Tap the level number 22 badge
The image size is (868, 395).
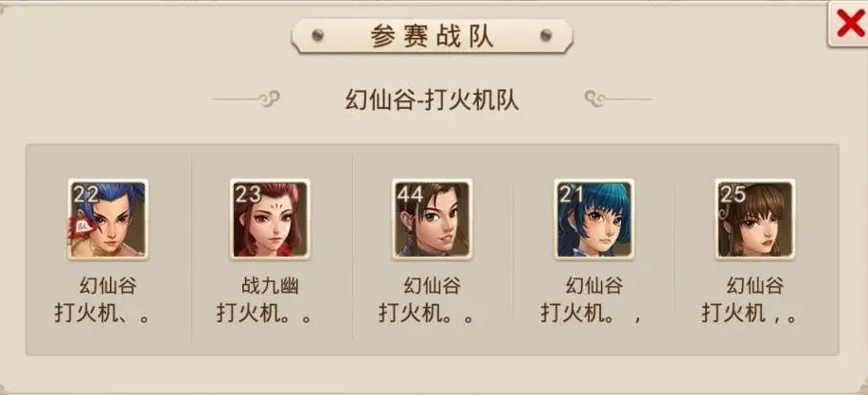(x=86, y=194)
